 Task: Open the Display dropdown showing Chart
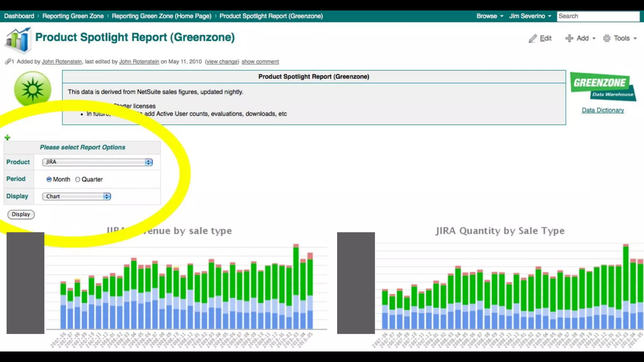pos(76,196)
